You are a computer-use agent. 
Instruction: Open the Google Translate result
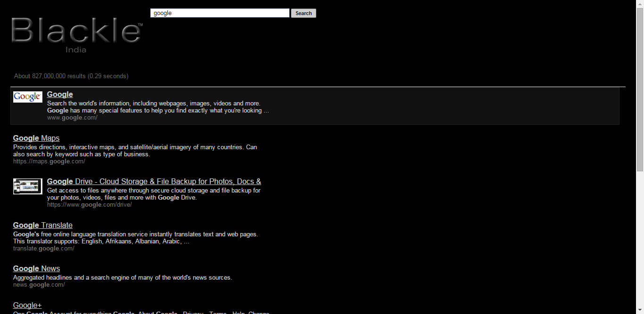pos(42,225)
